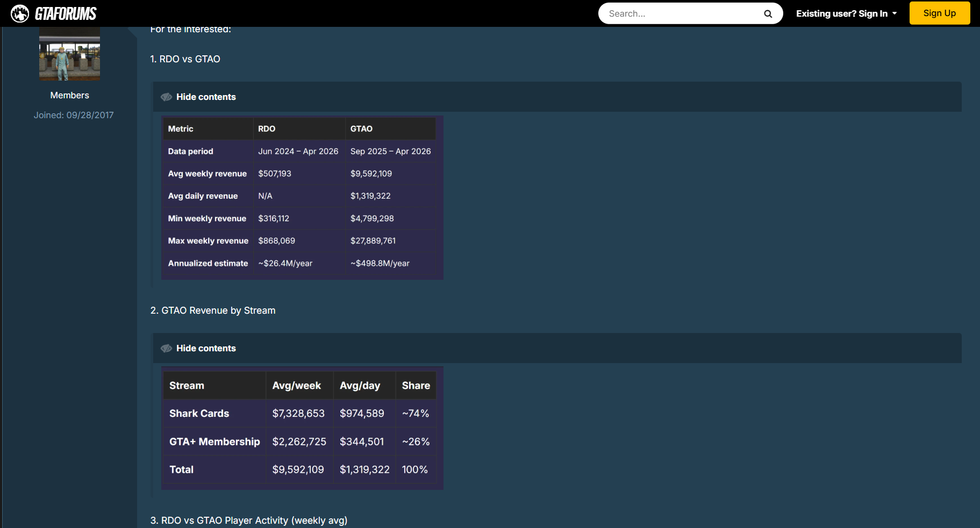Focus the Search input field

click(680, 13)
